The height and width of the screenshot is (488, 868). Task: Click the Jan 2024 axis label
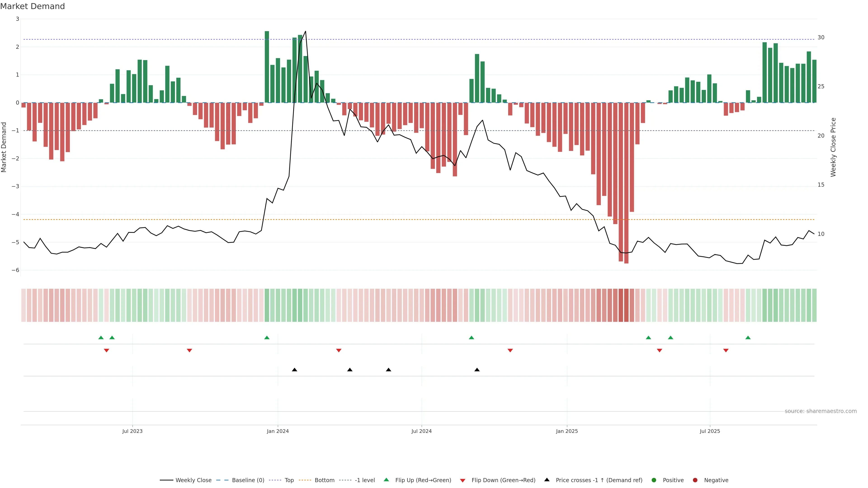click(278, 431)
